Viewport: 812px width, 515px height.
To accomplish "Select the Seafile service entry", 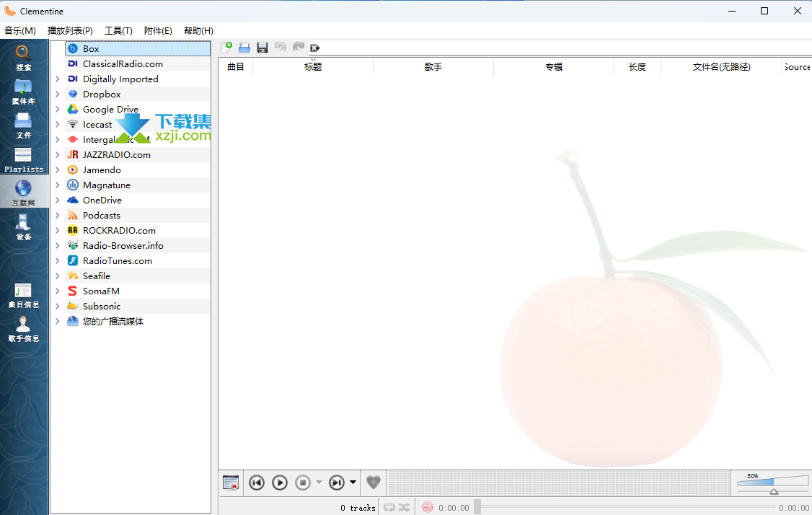I will (x=138, y=276).
